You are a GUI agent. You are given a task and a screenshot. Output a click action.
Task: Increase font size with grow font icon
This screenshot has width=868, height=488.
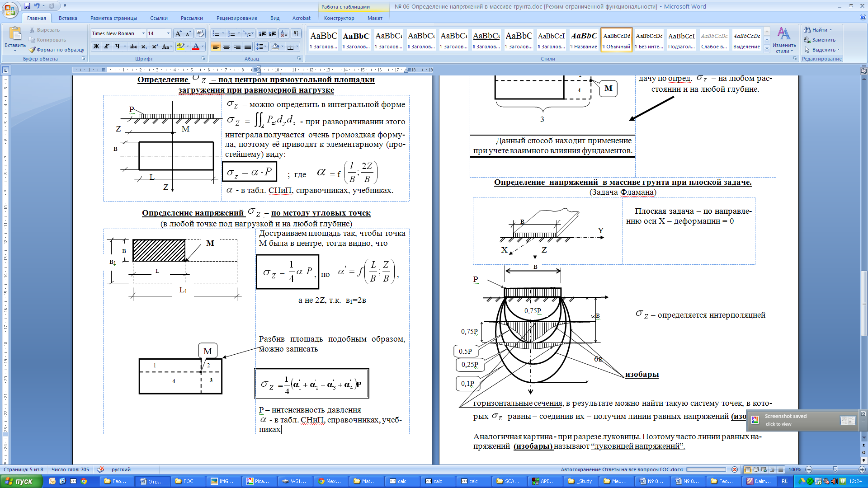pos(178,33)
